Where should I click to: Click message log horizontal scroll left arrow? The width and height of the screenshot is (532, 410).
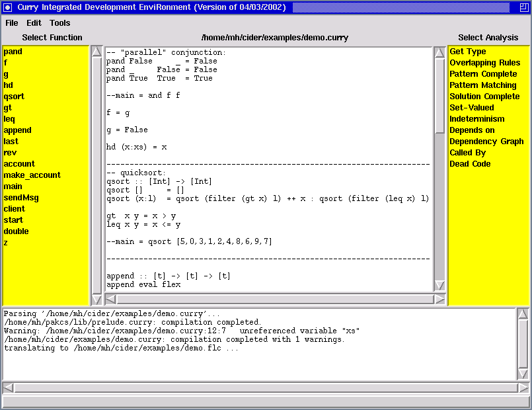8,388
